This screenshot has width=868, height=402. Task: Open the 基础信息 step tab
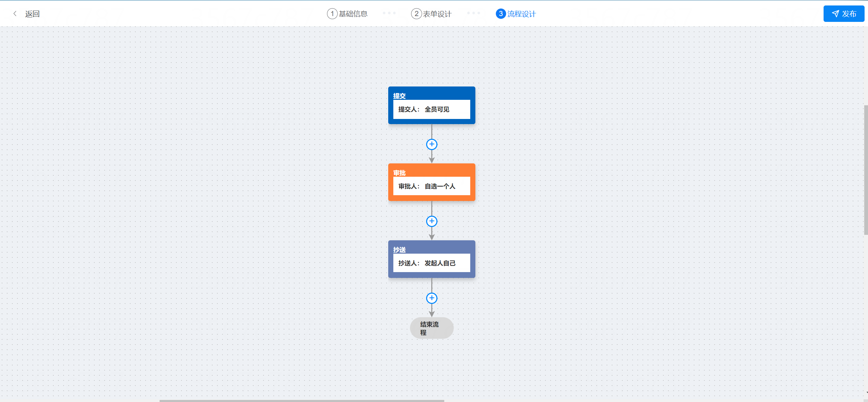point(353,14)
